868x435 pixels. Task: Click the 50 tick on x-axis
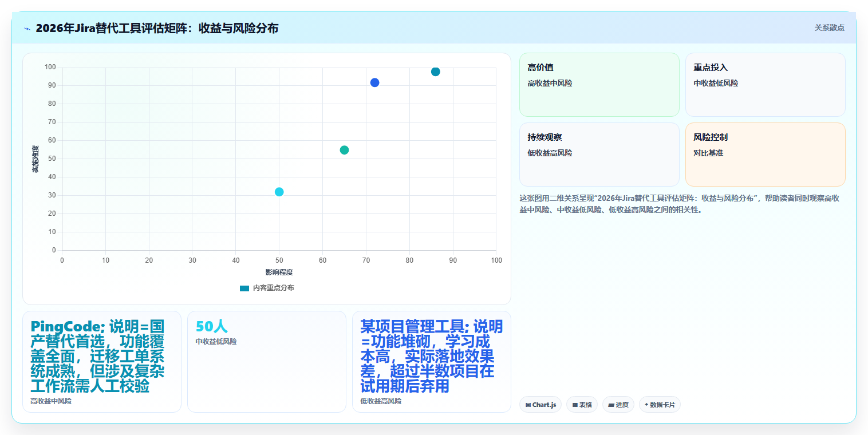coord(279,260)
